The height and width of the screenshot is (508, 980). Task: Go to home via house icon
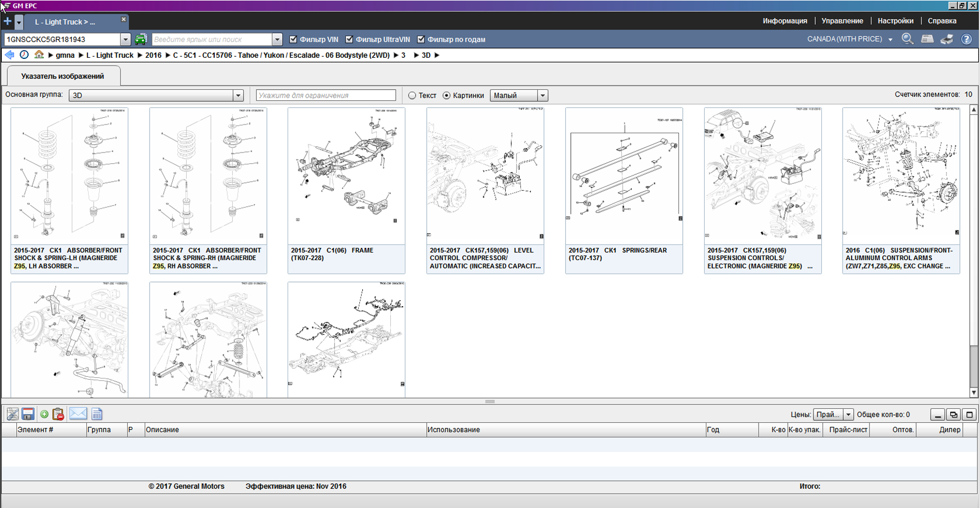(39, 55)
